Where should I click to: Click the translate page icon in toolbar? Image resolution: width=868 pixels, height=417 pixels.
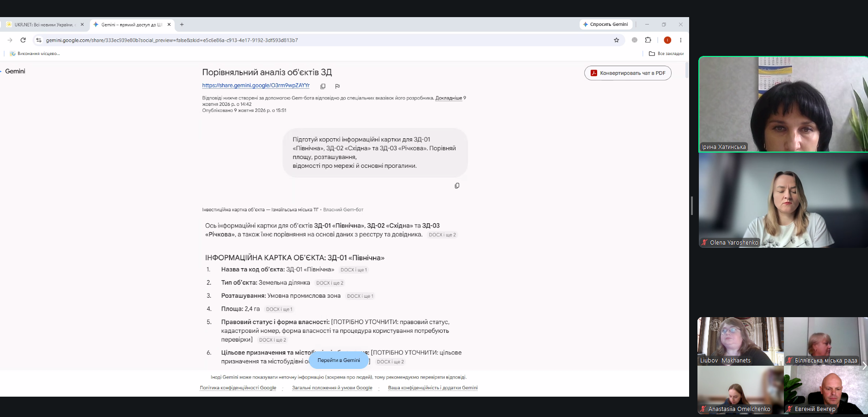point(635,40)
